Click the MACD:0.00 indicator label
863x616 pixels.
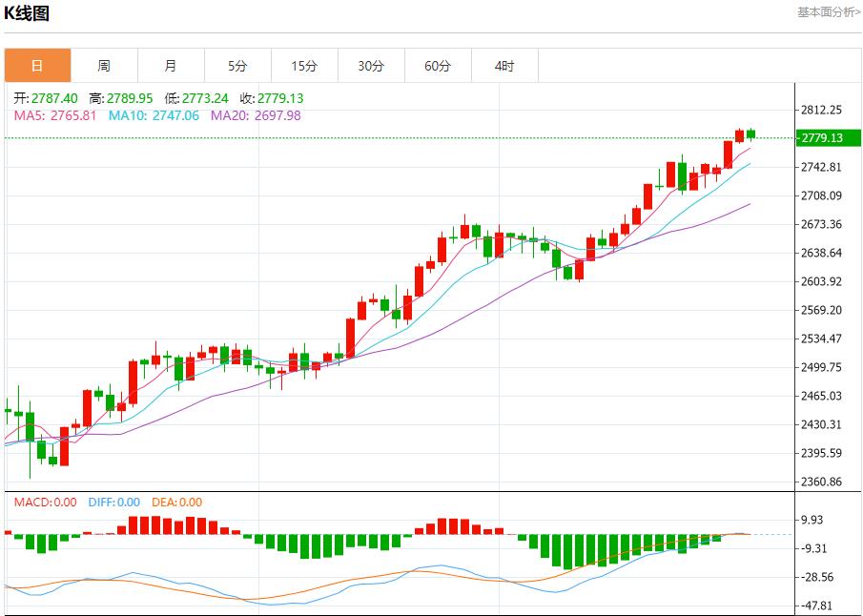[45, 503]
